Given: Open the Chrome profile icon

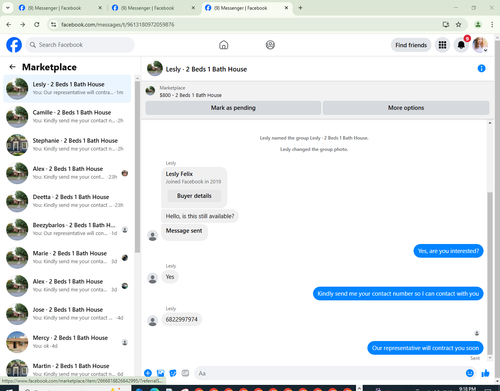Looking at the screenshot, I should point(478,24).
